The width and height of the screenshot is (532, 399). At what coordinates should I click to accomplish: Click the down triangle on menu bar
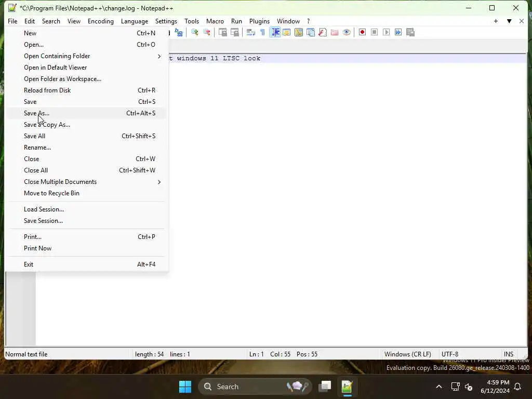pyautogui.click(x=509, y=21)
